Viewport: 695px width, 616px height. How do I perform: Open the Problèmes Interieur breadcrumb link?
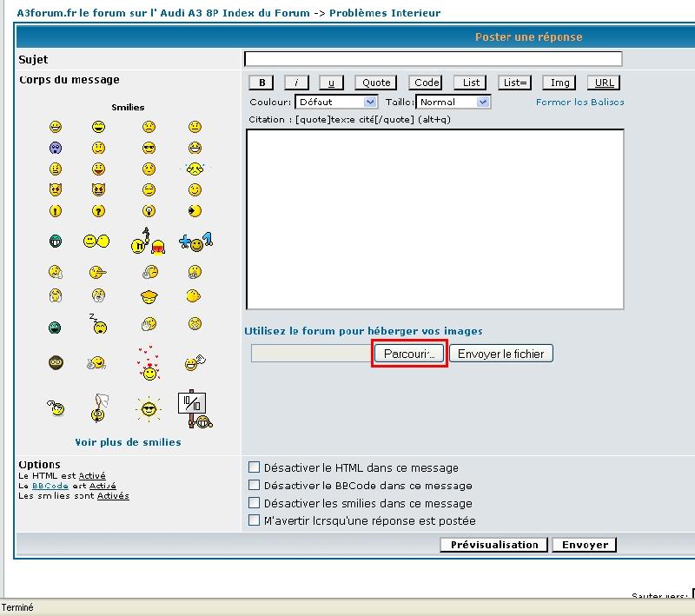click(x=385, y=13)
